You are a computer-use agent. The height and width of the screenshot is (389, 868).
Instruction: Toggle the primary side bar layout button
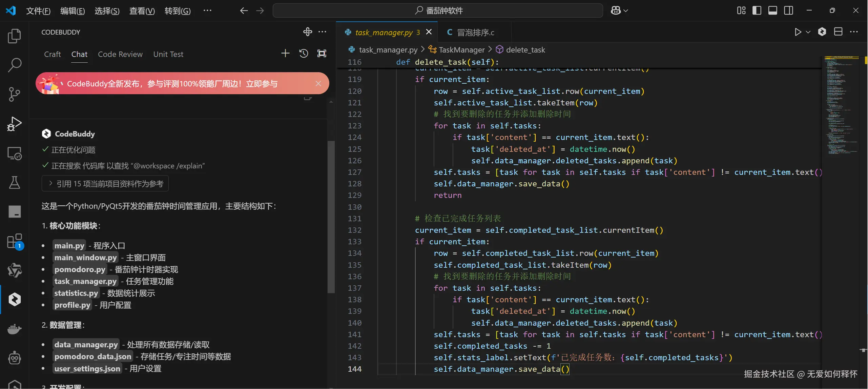757,11
